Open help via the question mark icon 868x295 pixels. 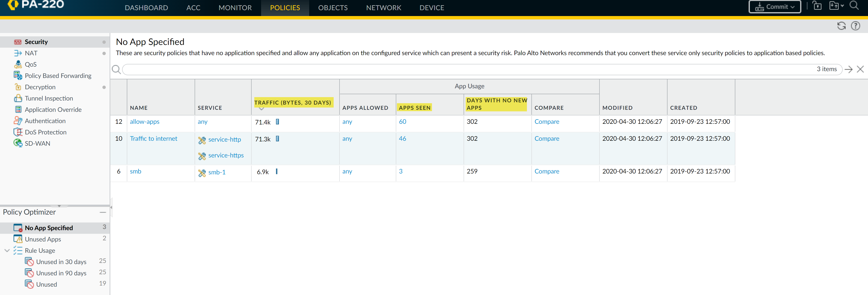point(856,26)
